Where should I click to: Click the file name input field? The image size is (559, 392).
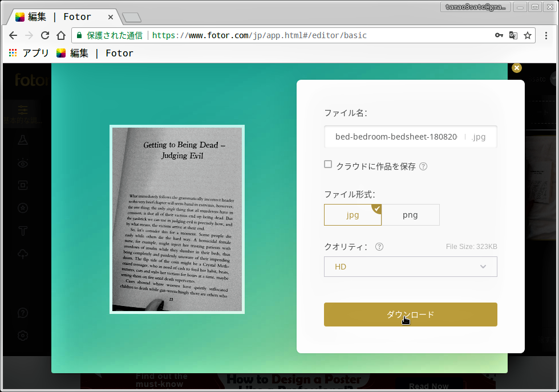point(410,137)
